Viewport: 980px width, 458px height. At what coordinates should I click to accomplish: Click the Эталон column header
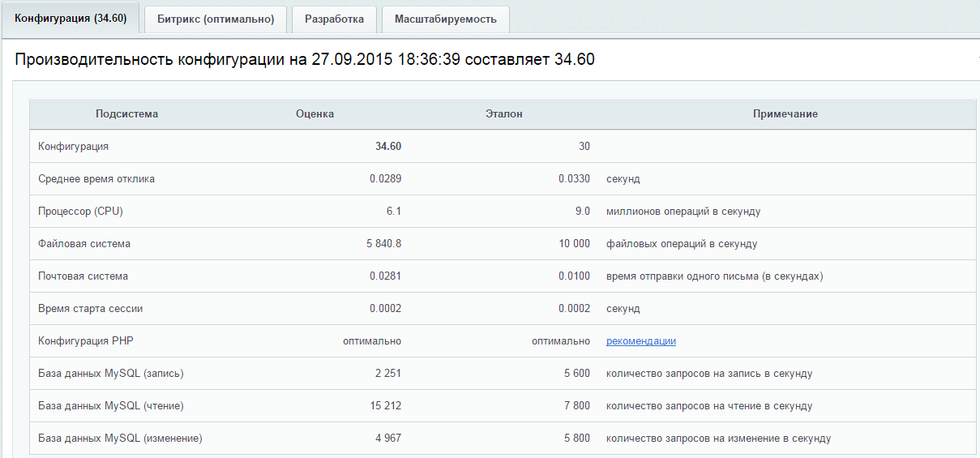coord(503,114)
